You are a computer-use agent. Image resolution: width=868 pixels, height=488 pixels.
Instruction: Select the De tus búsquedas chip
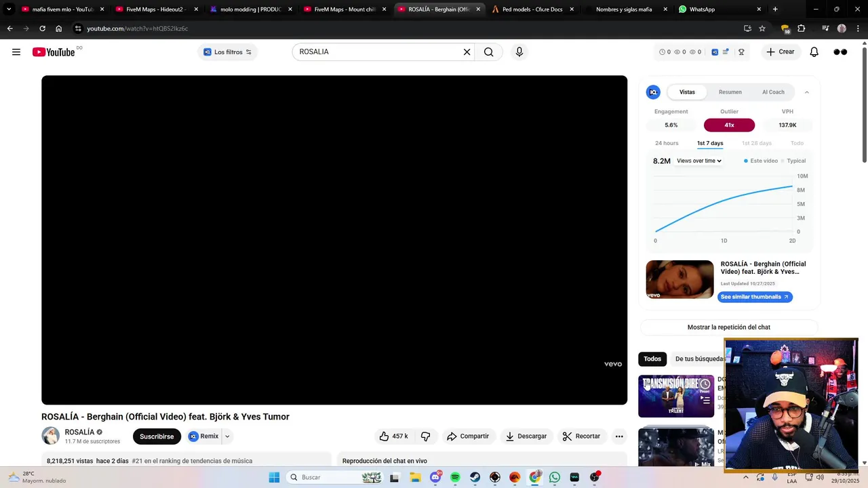click(698, 359)
